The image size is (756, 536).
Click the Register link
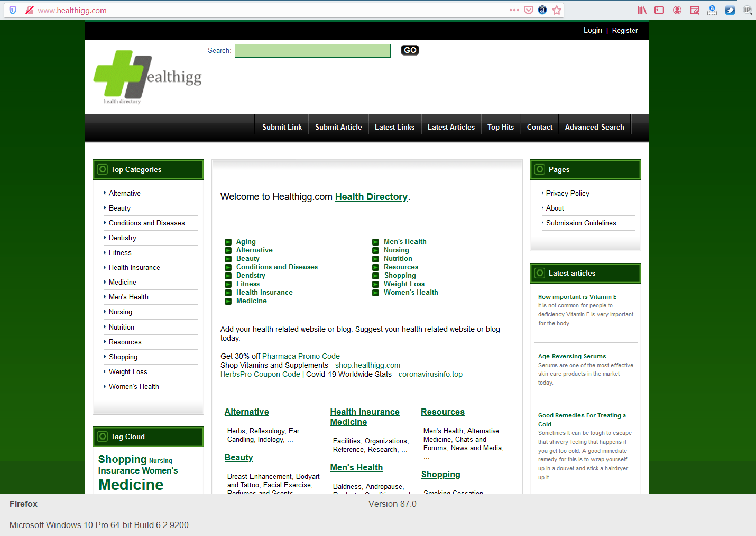click(624, 30)
